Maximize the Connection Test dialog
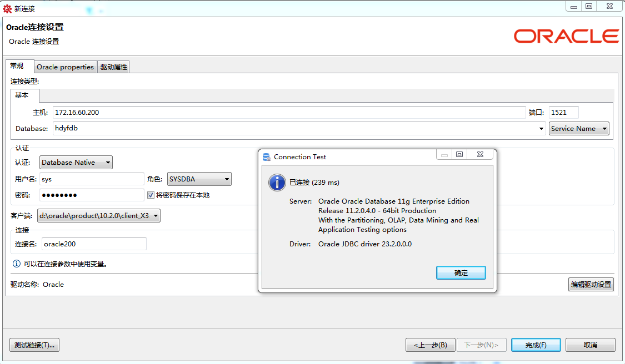Image resolution: width=625 pixels, height=364 pixels. point(459,154)
